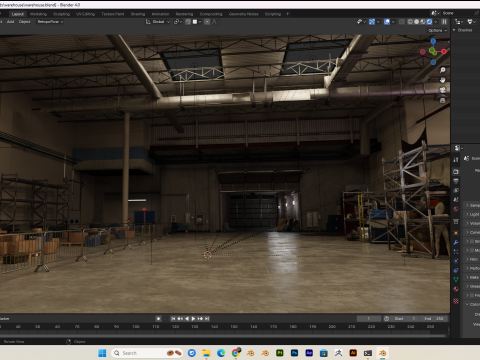
Task: Toggle show overlays button
Action: click(x=387, y=22)
